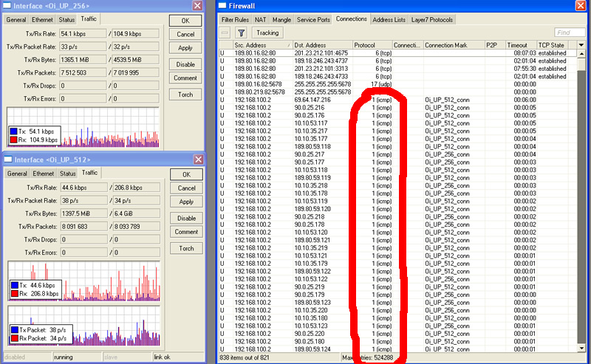Viewport: 591px width, 364px height.
Task: Click the Oi_UP_256 traffic rate graph
Action: [83, 127]
